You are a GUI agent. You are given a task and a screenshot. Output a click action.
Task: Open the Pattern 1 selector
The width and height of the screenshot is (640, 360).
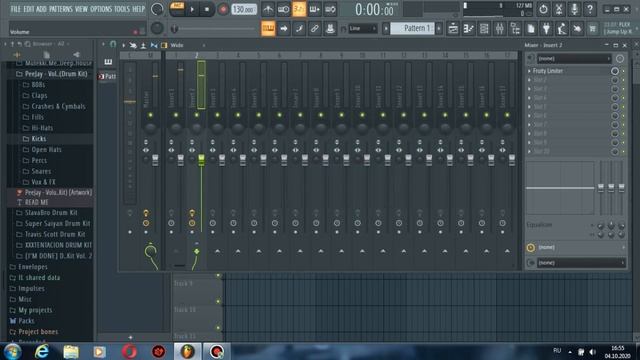click(x=412, y=28)
